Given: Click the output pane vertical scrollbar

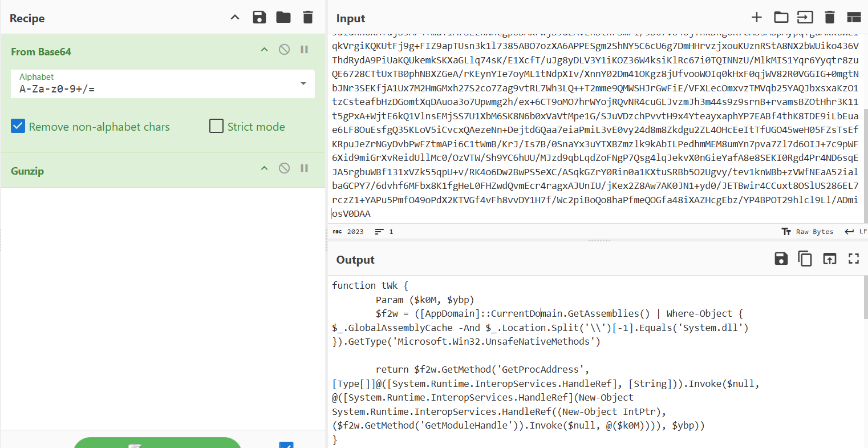Looking at the screenshot, I should point(865,298).
